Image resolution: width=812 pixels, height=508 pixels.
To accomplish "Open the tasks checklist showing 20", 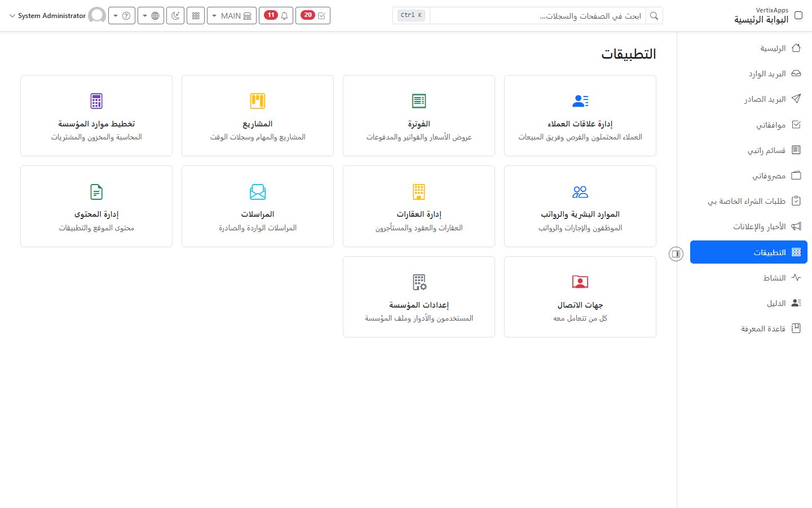I will pos(313,16).
